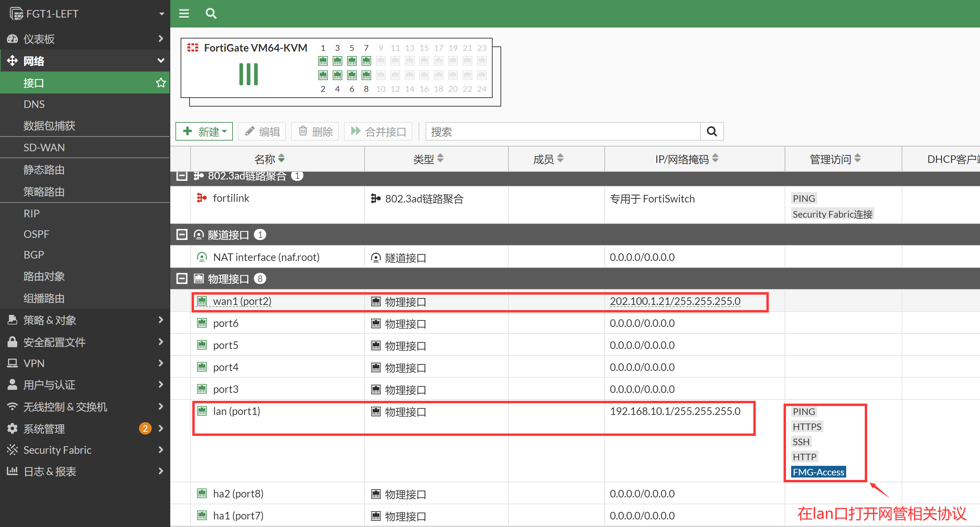Click port 8 icon in faceplate diagram

click(366, 75)
